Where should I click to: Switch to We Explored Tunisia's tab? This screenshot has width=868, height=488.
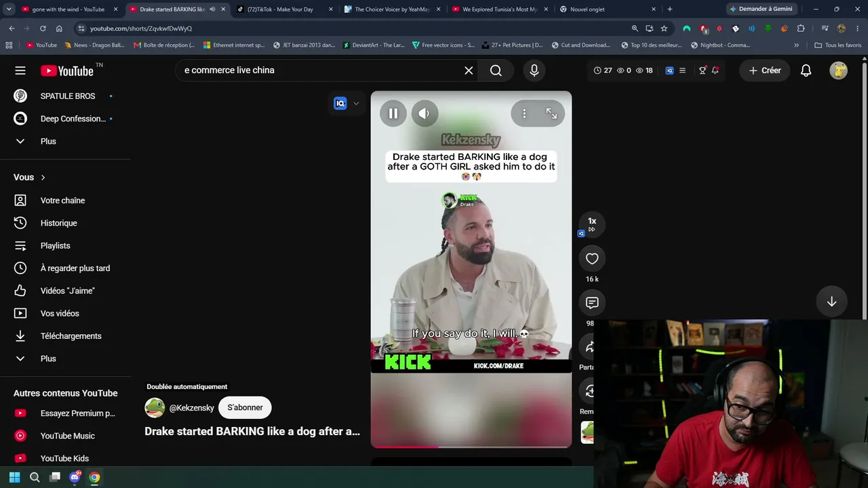tap(500, 9)
